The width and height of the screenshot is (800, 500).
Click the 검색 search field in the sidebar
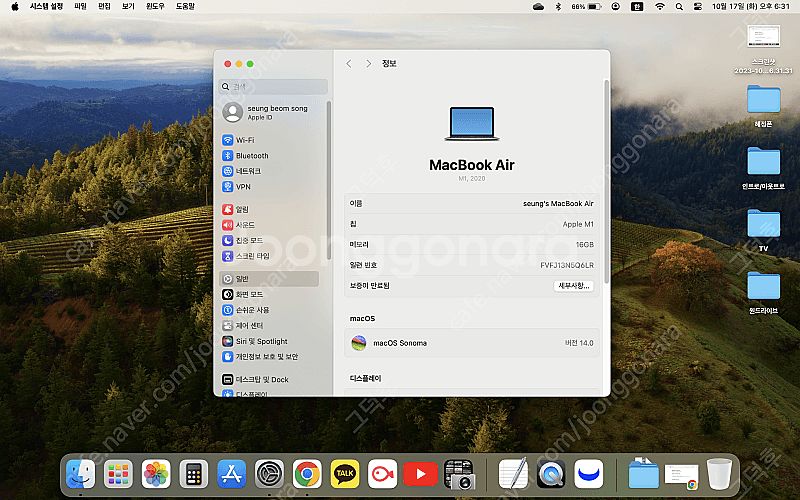click(x=273, y=87)
